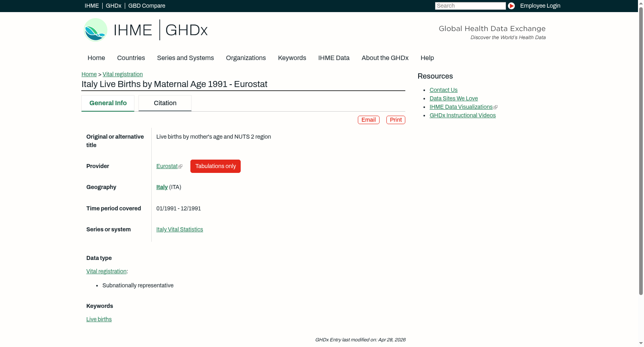The height and width of the screenshot is (347, 644).
Task: Click 'Discover the World's Health Data' tagline
Action: coord(508,37)
